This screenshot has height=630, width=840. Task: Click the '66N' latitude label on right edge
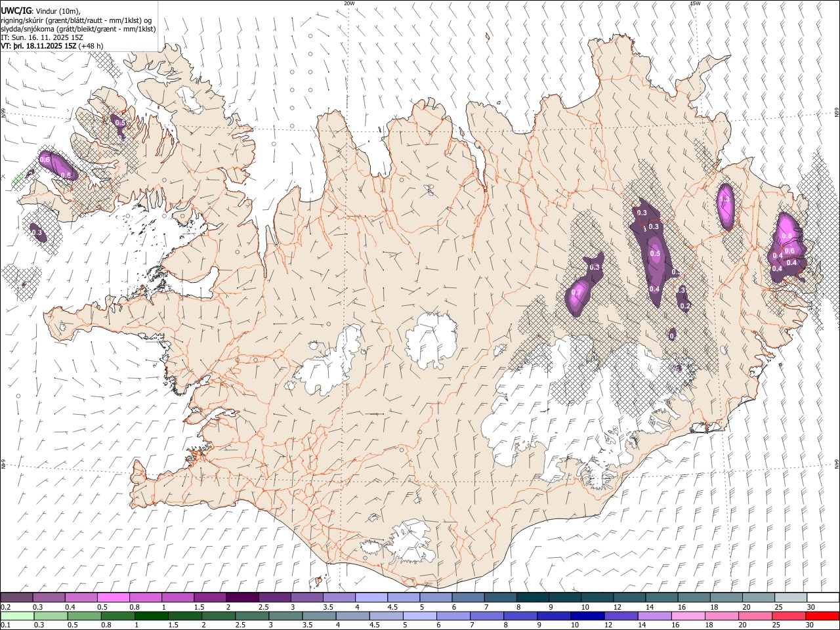click(837, 114)
